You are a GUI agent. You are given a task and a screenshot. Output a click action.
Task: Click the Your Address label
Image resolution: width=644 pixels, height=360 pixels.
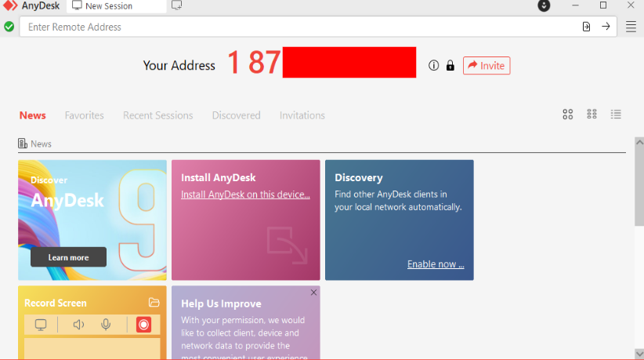pyautogui.click(x=179, y=65)
